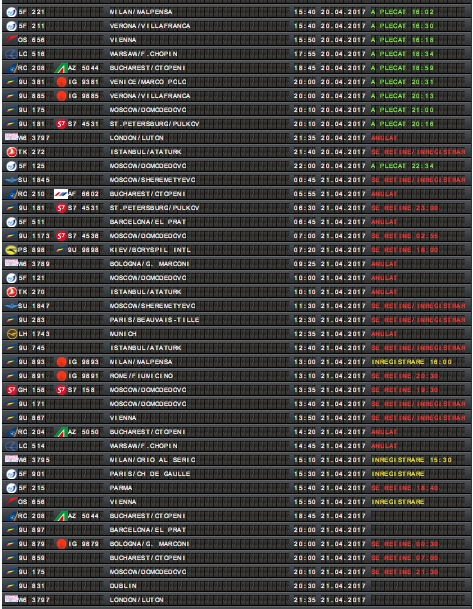Click the Turkish Airlines logo for TK 272
Image resolution: width=473 pixels, height=609 pixels.
(x=12, y=152)
